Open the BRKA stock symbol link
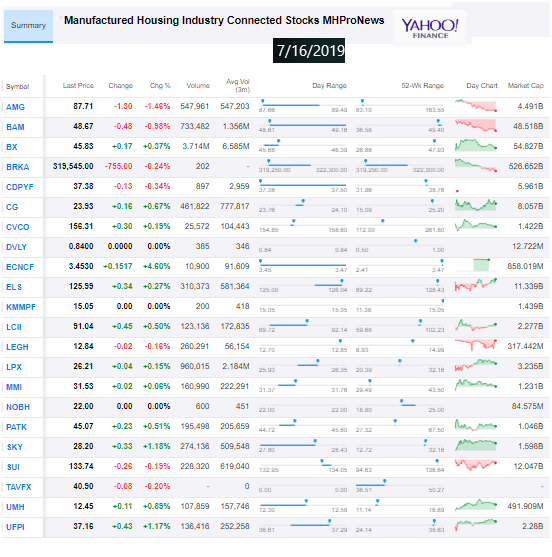552x557 pixels. point(18,167)
